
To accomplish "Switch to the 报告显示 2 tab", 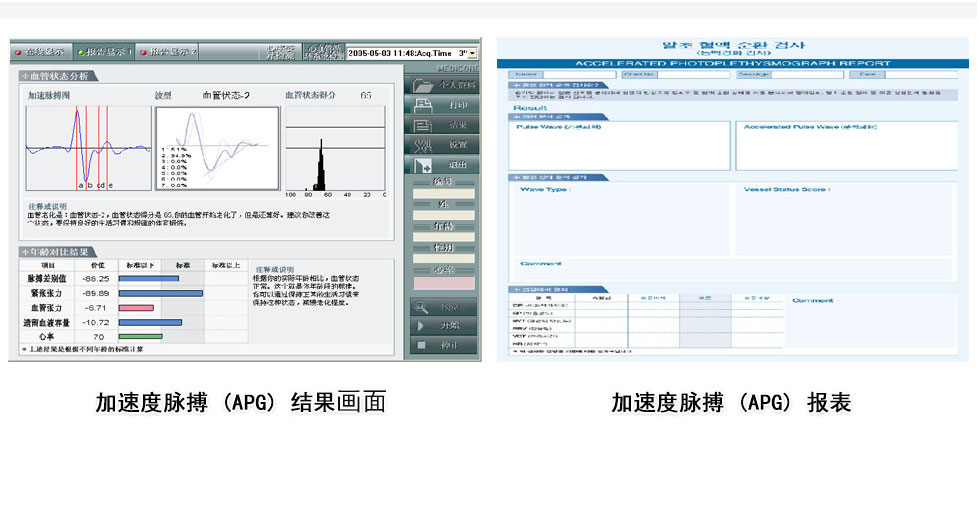I will (x=169, y=51).
